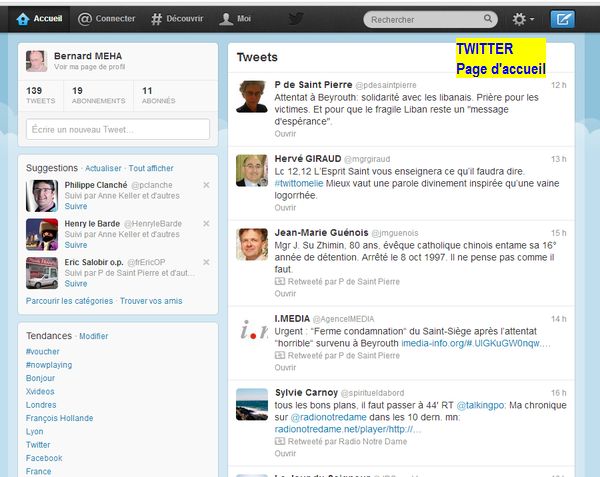Click the @pdesaintpierre handle

click(386, 85)
